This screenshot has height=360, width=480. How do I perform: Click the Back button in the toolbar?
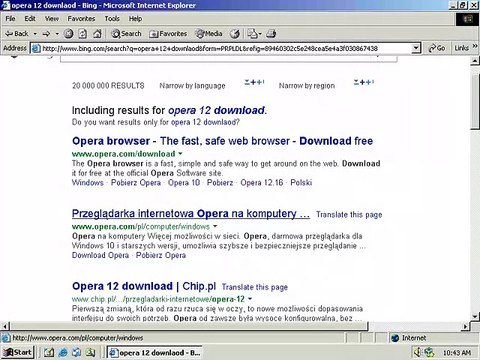pyautogui.click(x=17, y=34)
